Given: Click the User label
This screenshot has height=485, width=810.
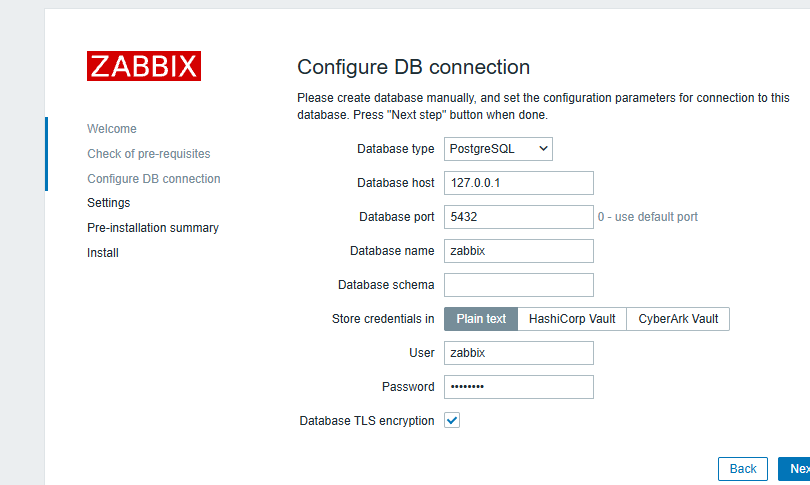Looking at the screenshot, I should pos(422,353).
